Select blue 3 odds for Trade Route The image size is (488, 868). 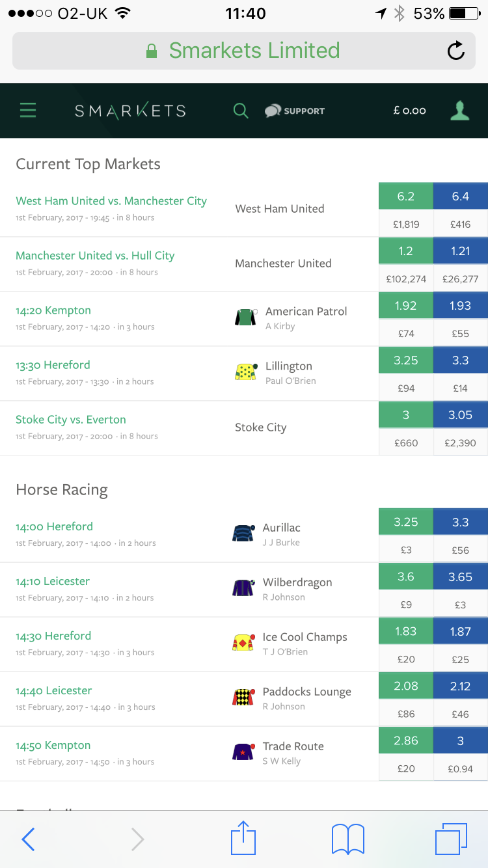tap(460, 741)
